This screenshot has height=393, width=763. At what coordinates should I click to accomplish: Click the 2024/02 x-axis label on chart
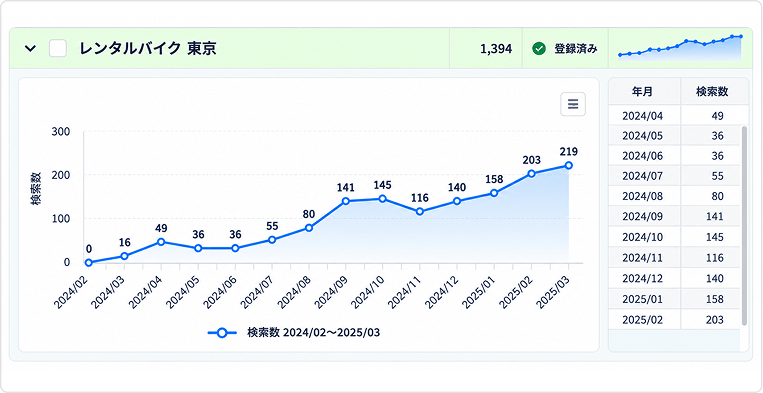[71, 291]
